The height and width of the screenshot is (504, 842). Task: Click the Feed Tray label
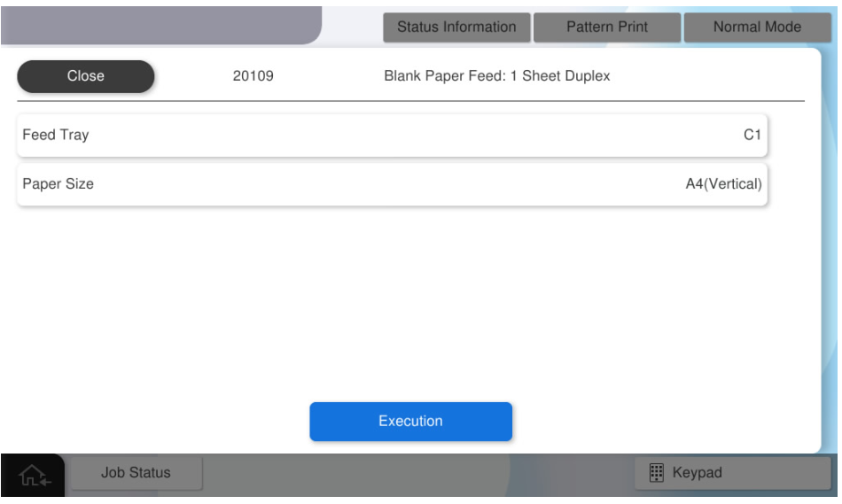click(x=55, y=136)
